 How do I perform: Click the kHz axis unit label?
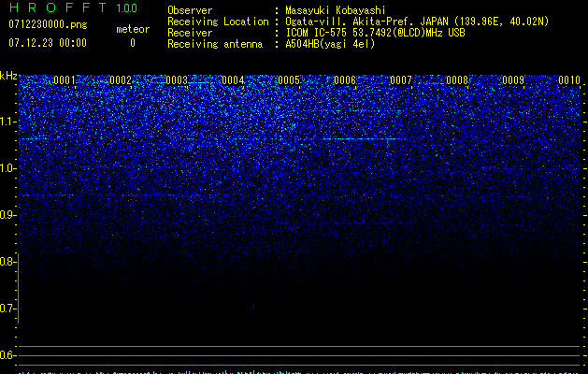(8, 76)
